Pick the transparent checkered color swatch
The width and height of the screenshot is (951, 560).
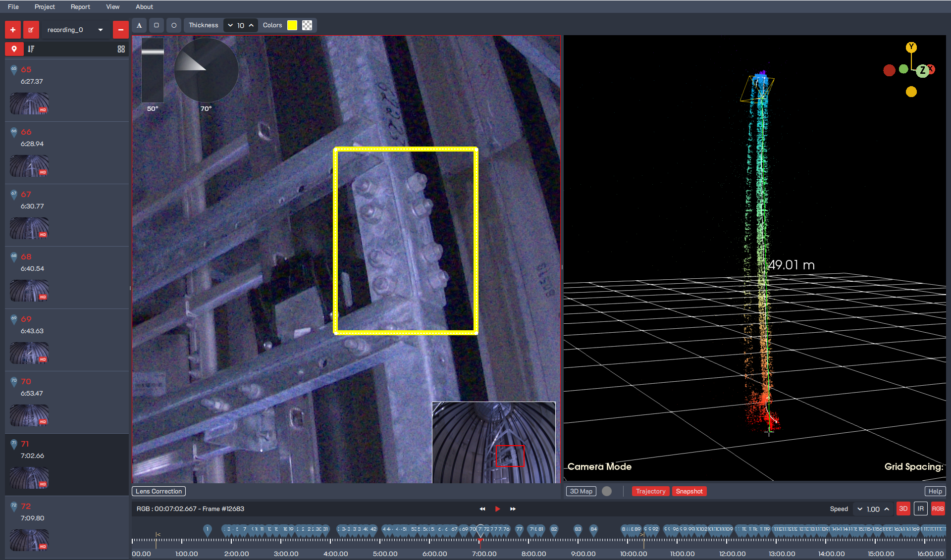307,25
